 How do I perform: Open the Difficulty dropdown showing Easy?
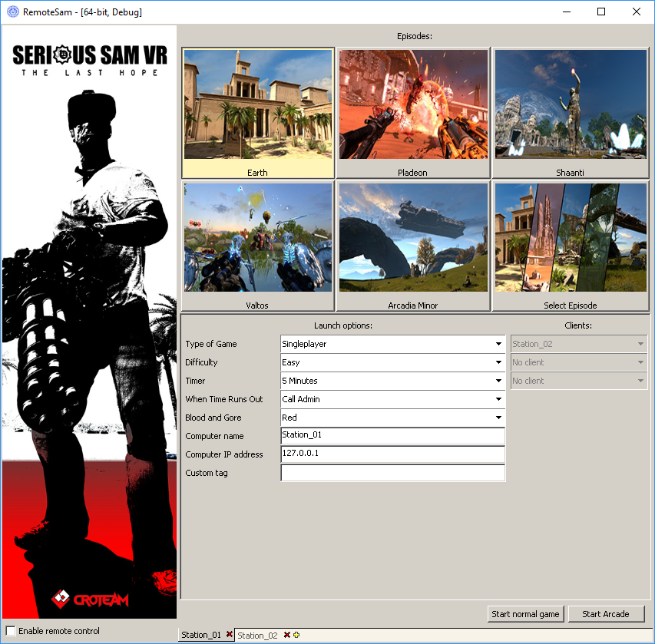point(392,362)
